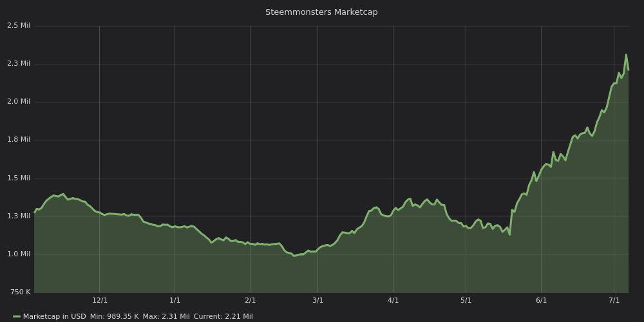Click the 1.8 Mil y-axis label

(19, 140)
